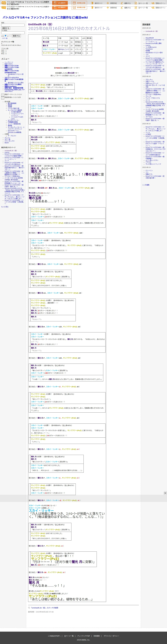The width and height of the screenshot is (167, 644).
Task: Open 零の玉将 link in the character table
Action: [x=46, y=42]
